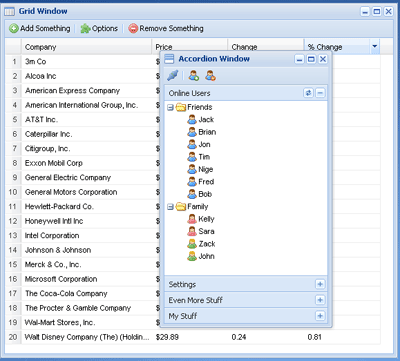Open the % Change column dropdown arrow
This screenshot has width=400, height=361.
pyautogui.click(x=375, y=47)
